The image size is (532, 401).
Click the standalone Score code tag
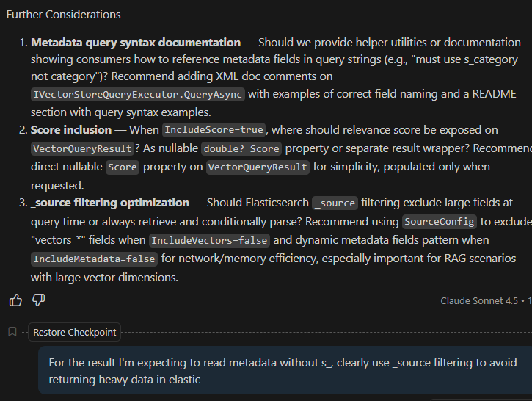tap(122, 167)
